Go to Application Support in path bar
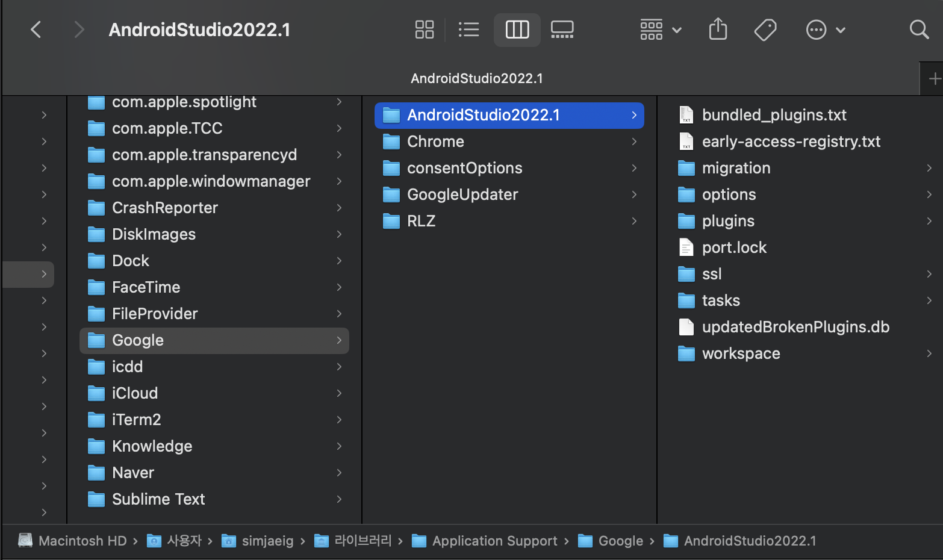This screenshot has width=943, height=560. click(494, 541)
